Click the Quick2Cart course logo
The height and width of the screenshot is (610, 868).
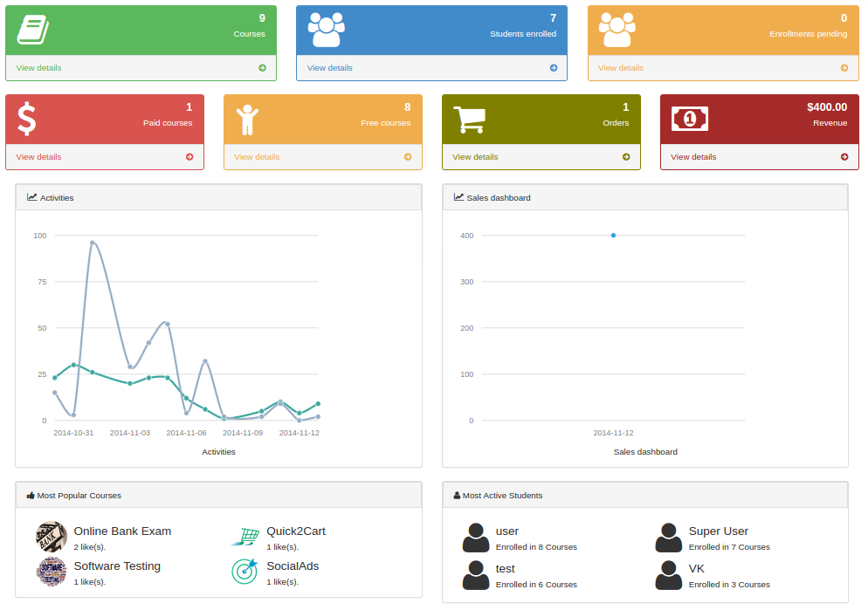click(x=245, y=536)
